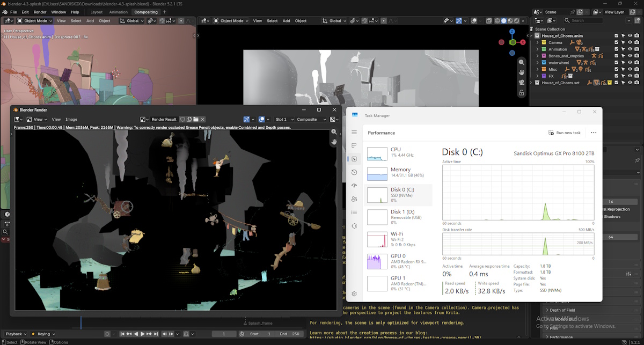Expand the Camera collection in Outliner
This screenshot has width=644, height=345.
click(x=538, y=42)
